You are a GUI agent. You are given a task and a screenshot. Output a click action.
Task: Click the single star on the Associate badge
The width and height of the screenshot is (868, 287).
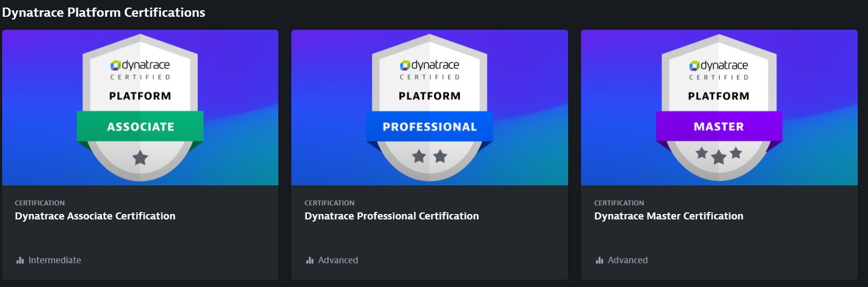(x=140, y=158)
